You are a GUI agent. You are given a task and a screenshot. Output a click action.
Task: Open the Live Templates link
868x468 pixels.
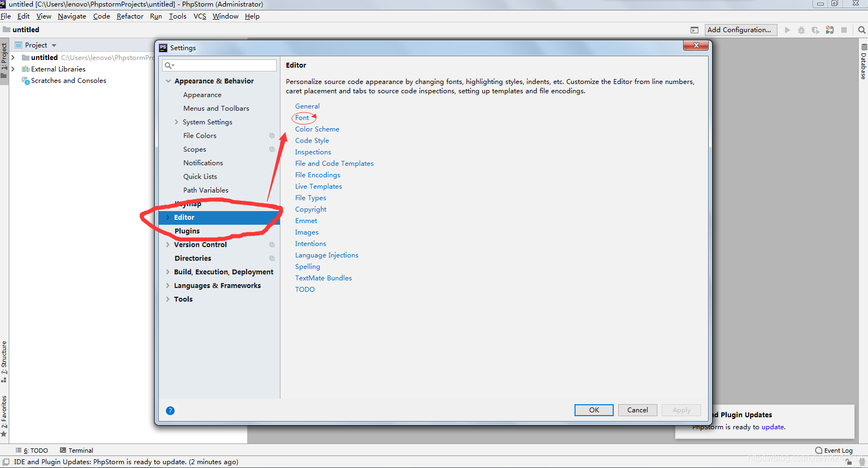point(319,187)
